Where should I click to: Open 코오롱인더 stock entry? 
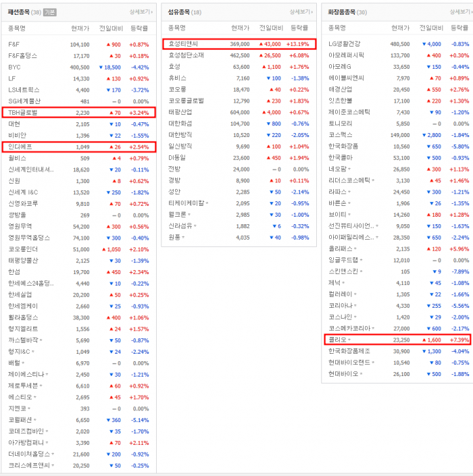tap(23, 249)
